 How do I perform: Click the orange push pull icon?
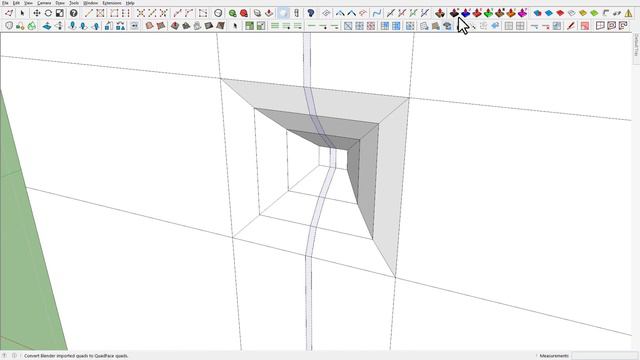pyautogui.click(x=511, y=13)
